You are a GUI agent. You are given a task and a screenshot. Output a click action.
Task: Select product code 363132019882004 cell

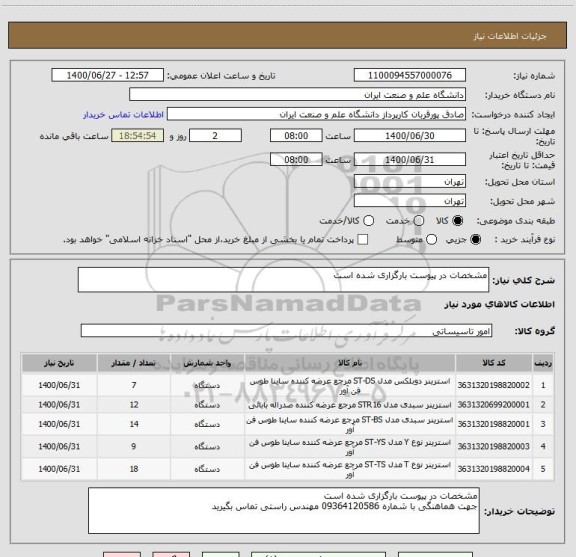(494, 469)
